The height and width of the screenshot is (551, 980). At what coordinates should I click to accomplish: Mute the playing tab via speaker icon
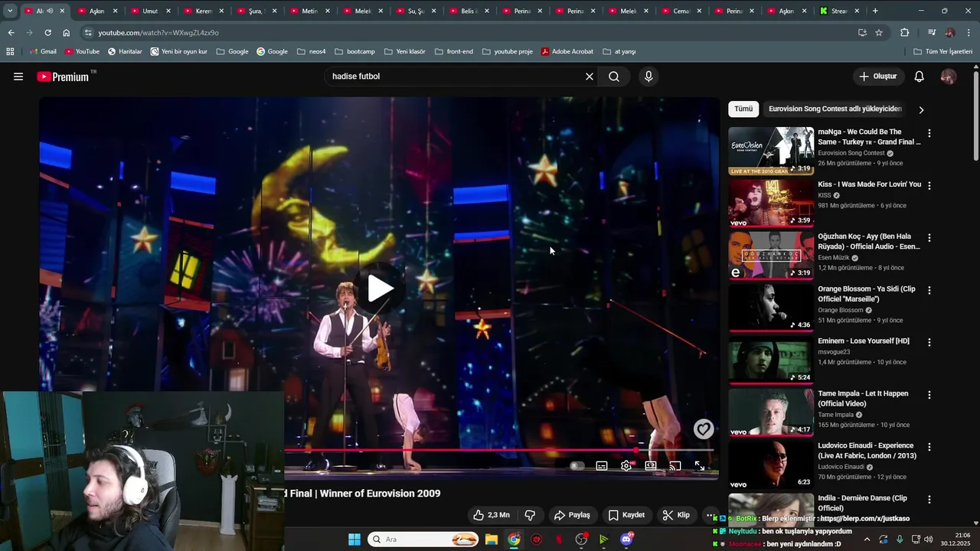[x=50, y=11]
